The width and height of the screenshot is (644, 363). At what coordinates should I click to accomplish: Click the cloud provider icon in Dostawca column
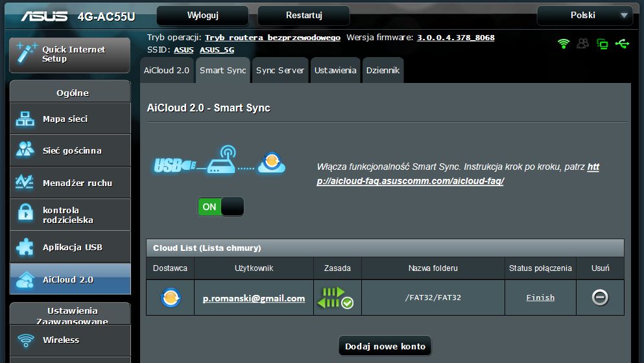(171, 298)
